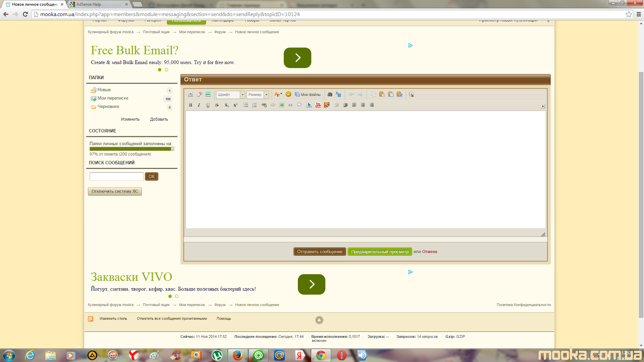Click the editor corner resize handle

543,234
